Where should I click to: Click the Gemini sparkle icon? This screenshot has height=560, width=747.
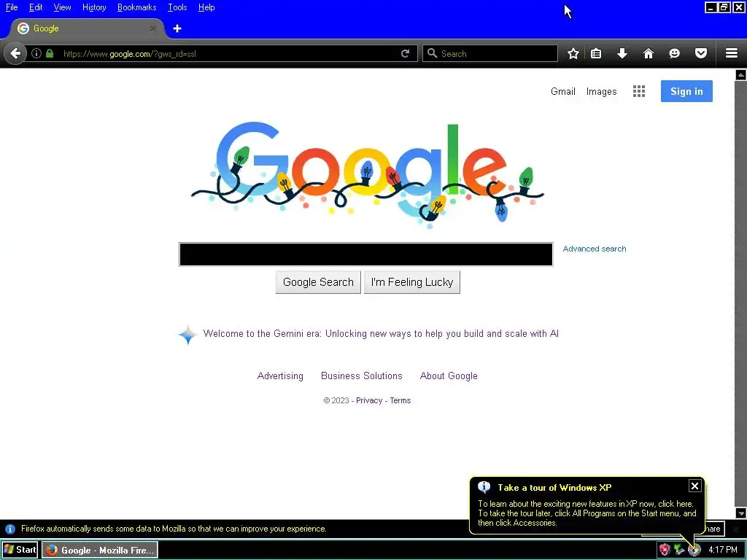pos(187,335)
